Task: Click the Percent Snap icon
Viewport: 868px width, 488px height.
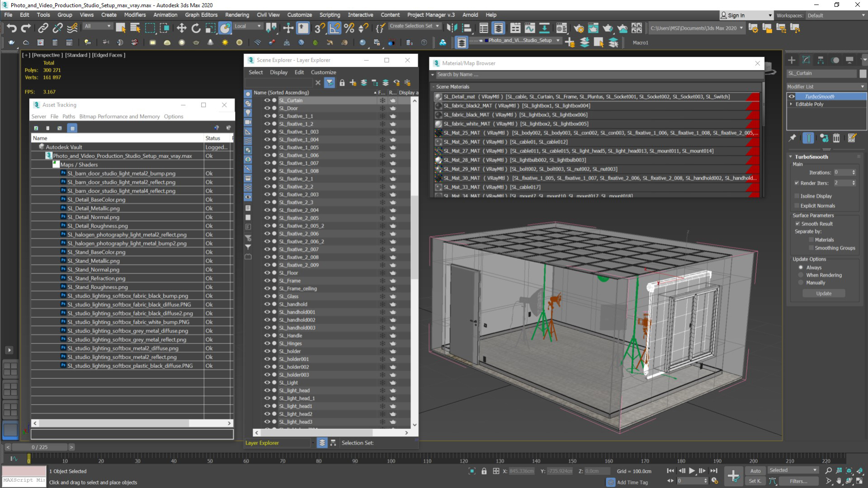Action: [349, 28]
